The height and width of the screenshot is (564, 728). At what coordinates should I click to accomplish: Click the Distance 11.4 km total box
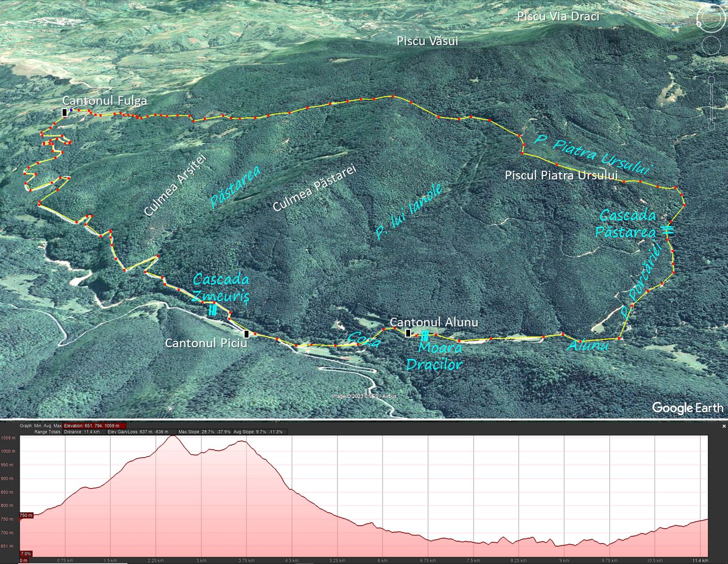pos(82,432)
